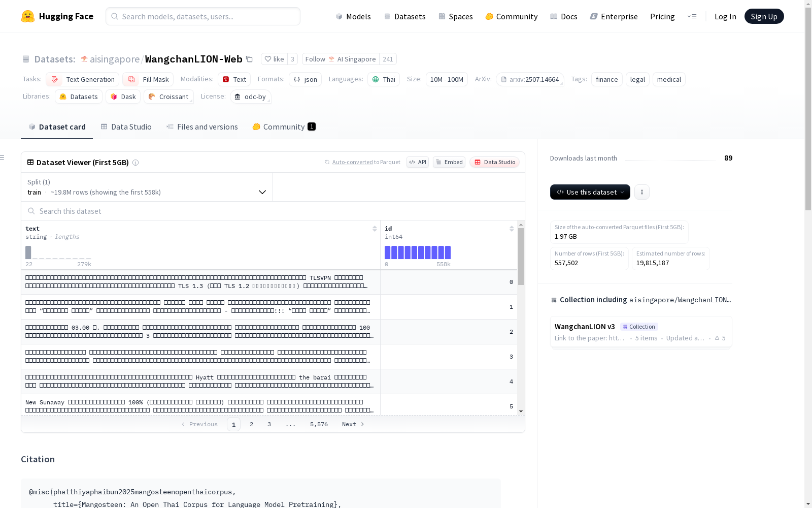Screen dimensions: 812x508
Task: Select the Text modality tag
Action: pos(234,79)
